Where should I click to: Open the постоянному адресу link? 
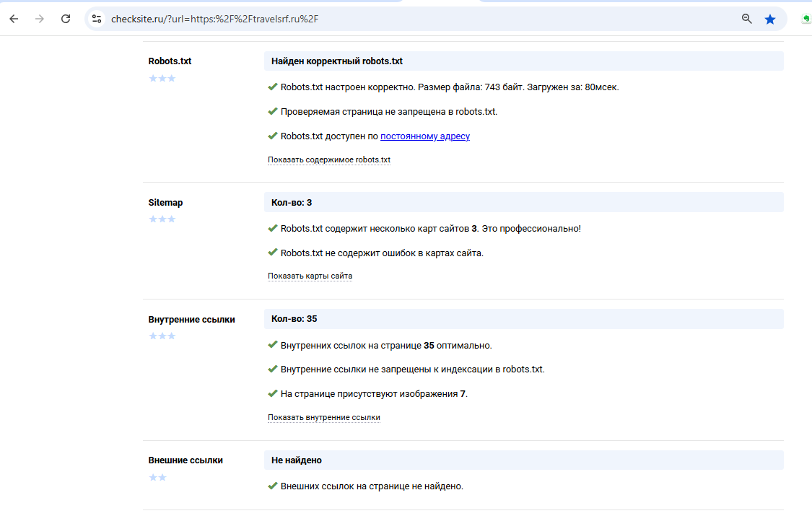(424, 136)
